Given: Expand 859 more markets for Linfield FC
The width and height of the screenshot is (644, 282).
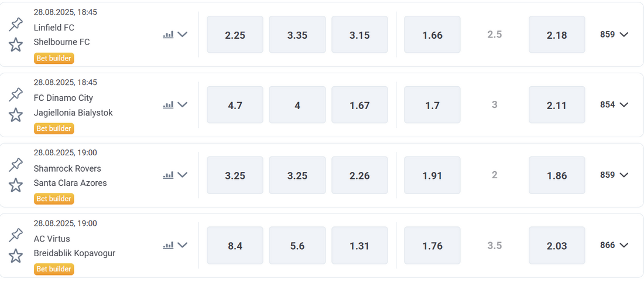Looking at the screenshot, I should (x=614, y=35).
